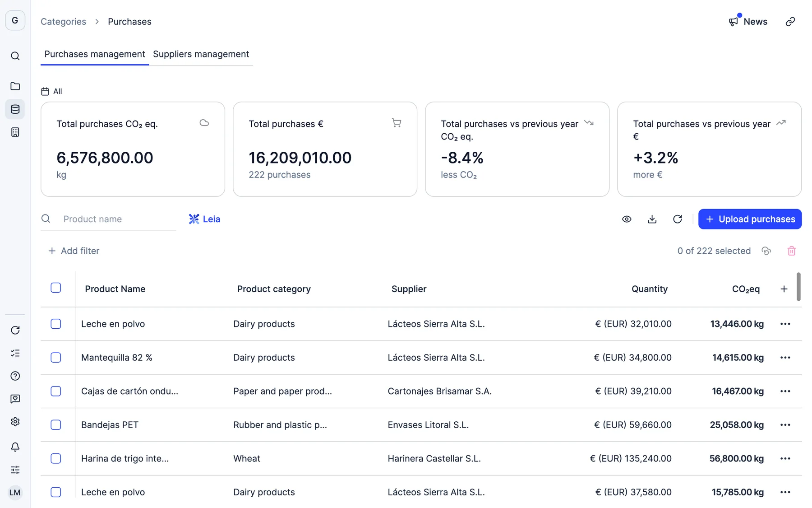Open the Leia assistant
This screenshot has height=508, width=812.
204,219
